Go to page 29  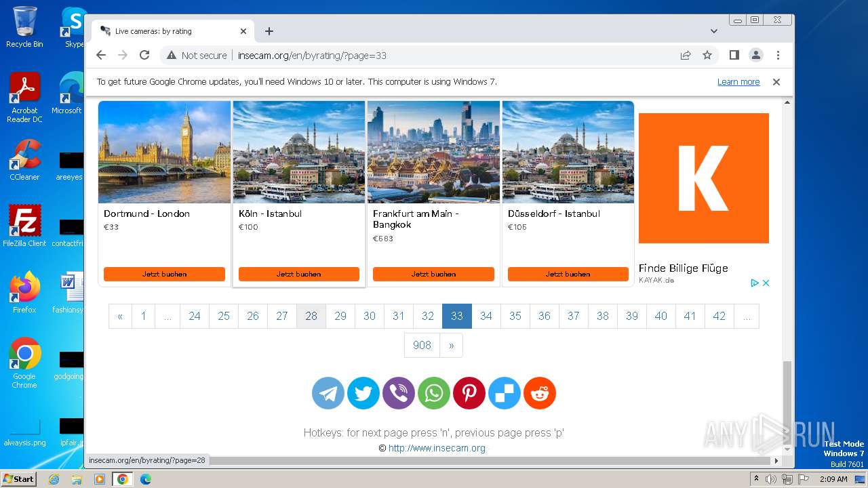click(x=340, y=316)
